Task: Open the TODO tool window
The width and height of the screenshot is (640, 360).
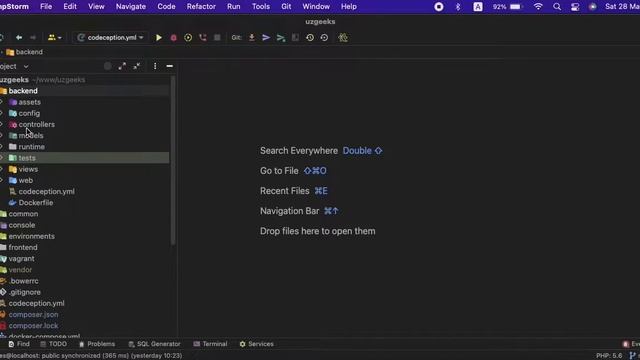Action: tap(53, 344)
